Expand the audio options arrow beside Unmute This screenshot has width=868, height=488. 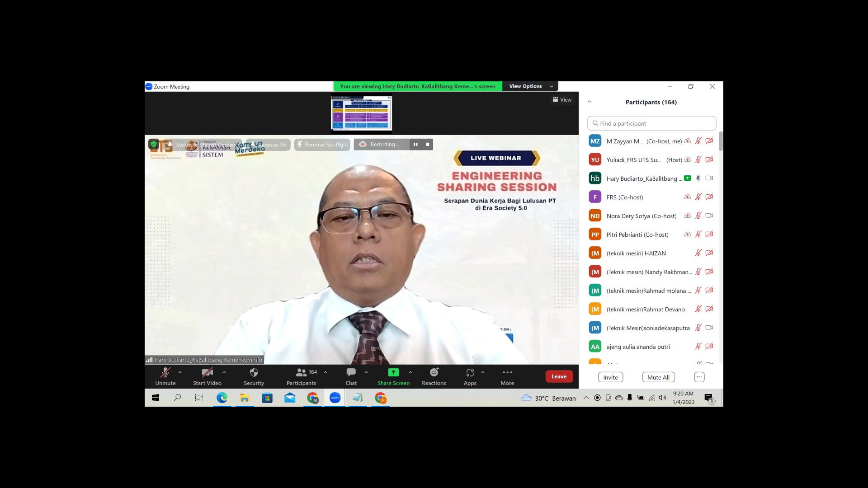coord(180,372)
